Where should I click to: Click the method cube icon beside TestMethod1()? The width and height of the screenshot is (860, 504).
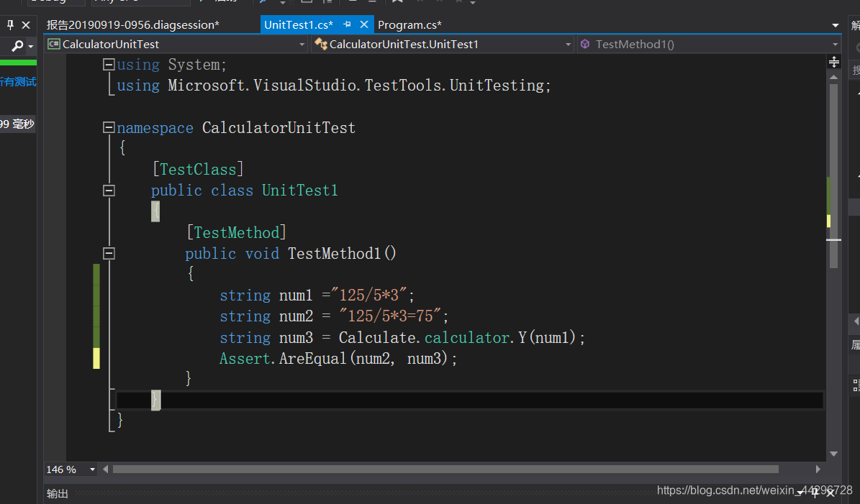pyautogui.click(x=585, y=44)
